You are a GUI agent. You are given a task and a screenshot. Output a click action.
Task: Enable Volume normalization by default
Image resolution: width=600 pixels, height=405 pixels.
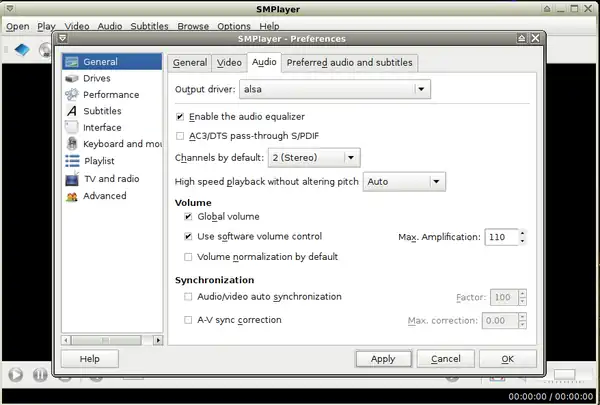pos(189,256)
